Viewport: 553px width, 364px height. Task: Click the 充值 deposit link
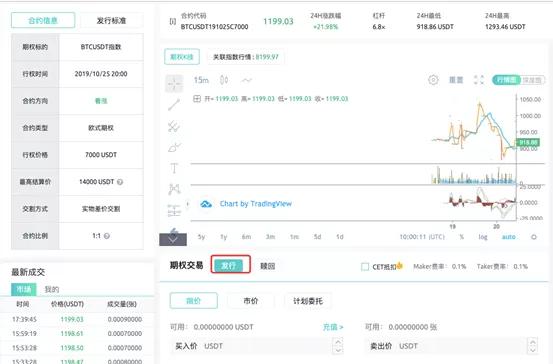coord(333,327)
